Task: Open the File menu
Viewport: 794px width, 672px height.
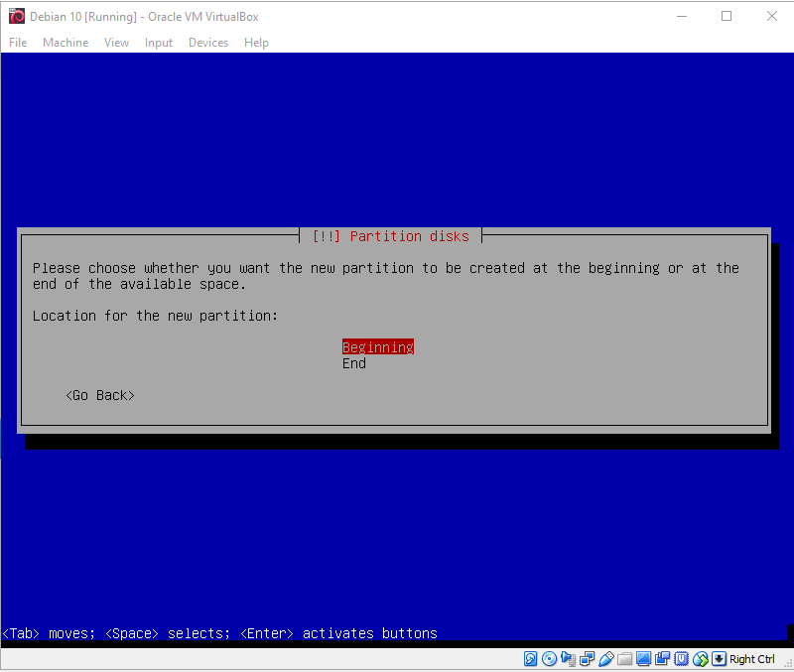Action: (x=18, y=43)
